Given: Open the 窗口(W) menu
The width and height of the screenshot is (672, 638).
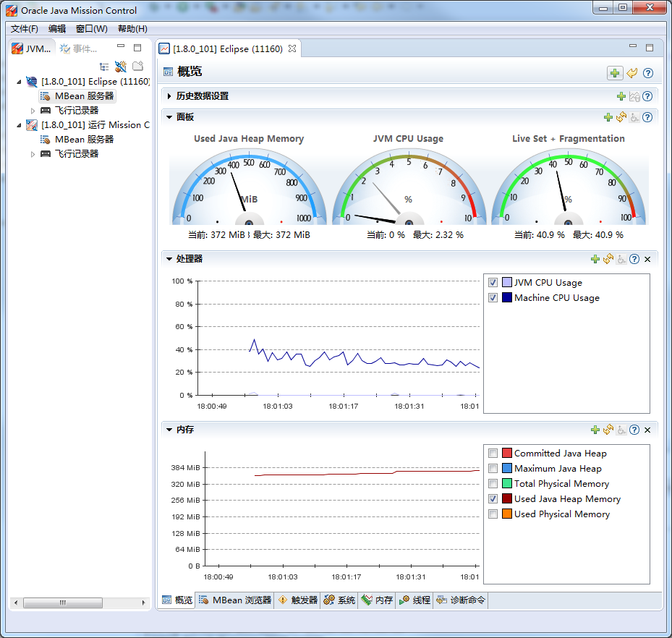Looking at the screenshot, I should coord(91,29).
